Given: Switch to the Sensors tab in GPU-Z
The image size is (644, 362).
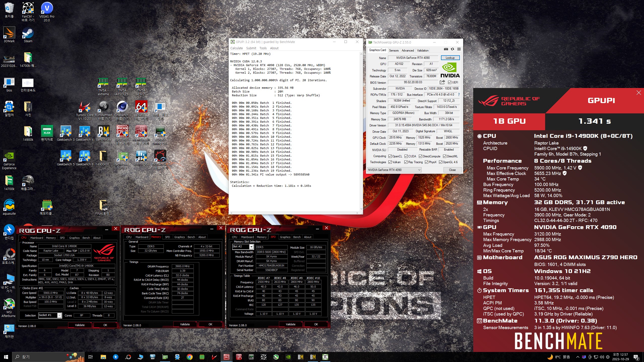Looking at the screenshot, I should point(394,50).
